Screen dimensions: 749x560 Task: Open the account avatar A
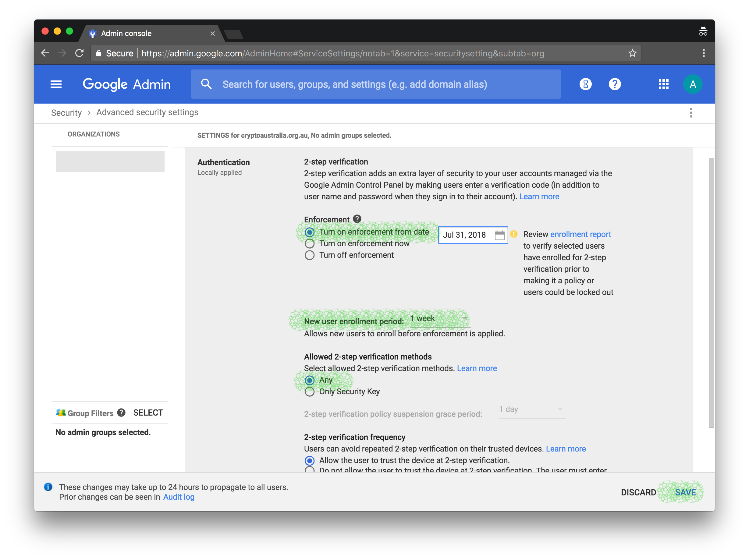pos(693,84)
